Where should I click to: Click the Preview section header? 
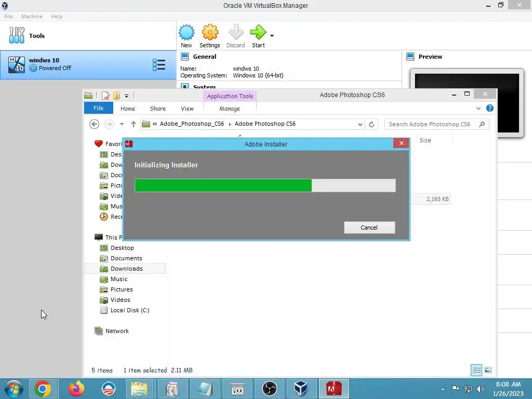430,57
